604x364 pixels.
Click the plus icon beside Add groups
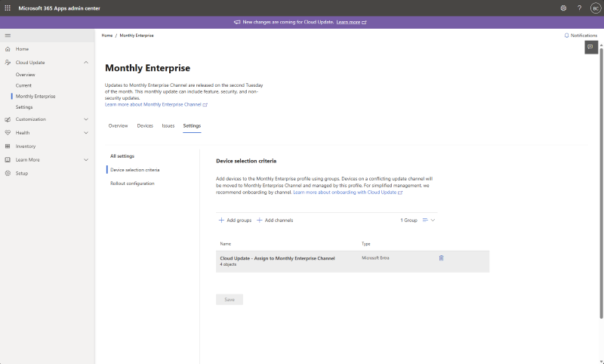pyautogui.click(x=221, y=221)
